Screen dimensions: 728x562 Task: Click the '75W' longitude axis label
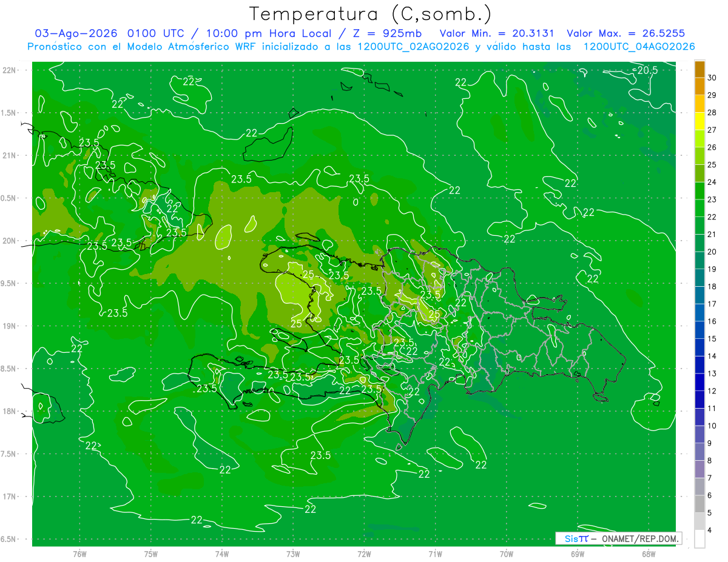click(150, 554)
